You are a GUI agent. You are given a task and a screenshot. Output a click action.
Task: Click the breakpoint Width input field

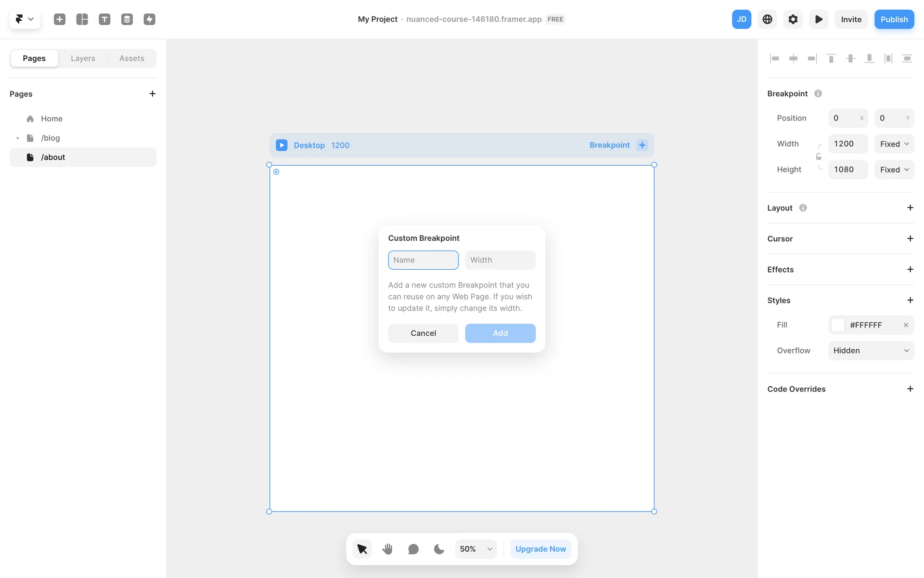coord(500,260)
